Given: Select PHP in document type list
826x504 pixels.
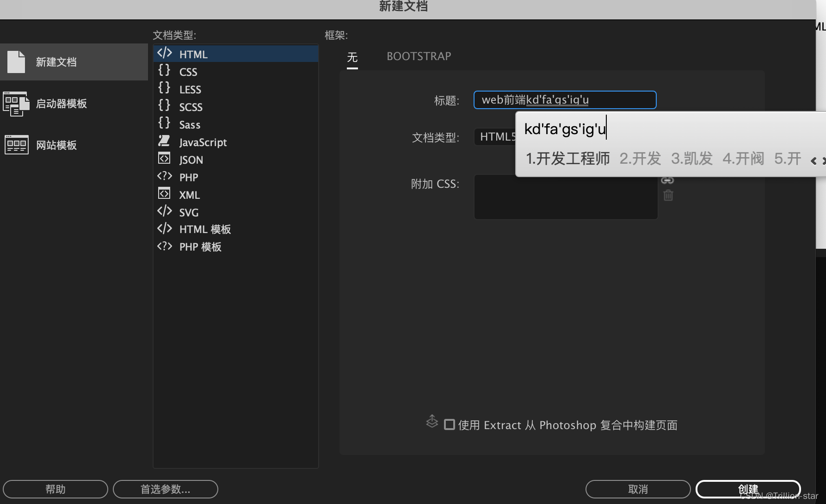Looking at the screenshot, I should pyautogui.click(x=236, y=177).
